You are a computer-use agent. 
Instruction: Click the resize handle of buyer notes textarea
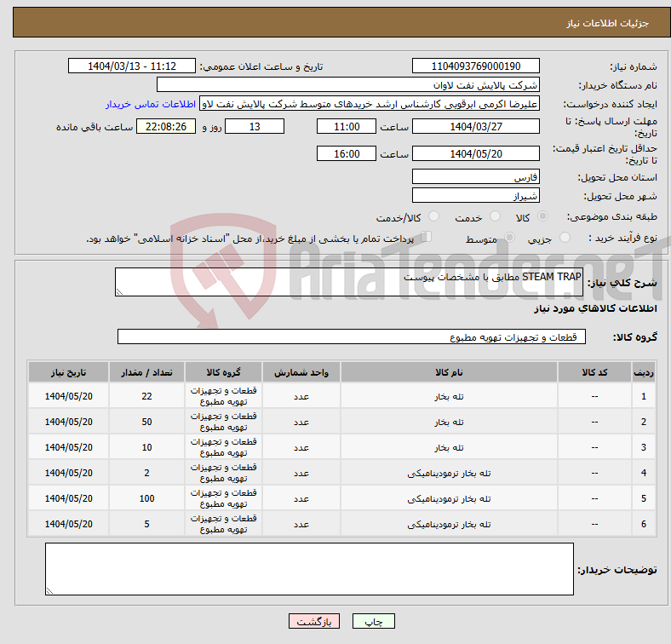click(x=49, y=591)
